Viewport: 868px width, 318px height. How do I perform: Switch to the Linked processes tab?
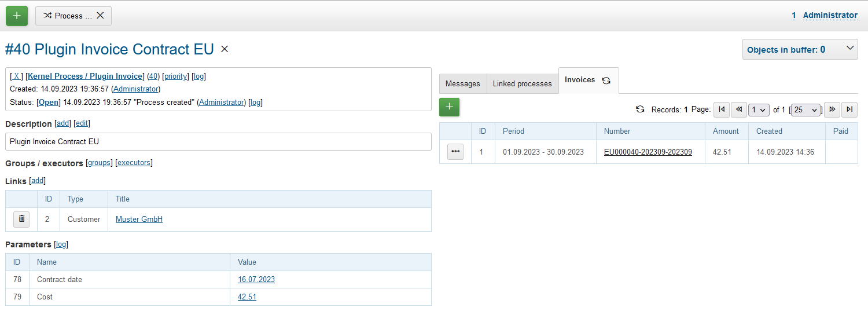tap(522, 83)
